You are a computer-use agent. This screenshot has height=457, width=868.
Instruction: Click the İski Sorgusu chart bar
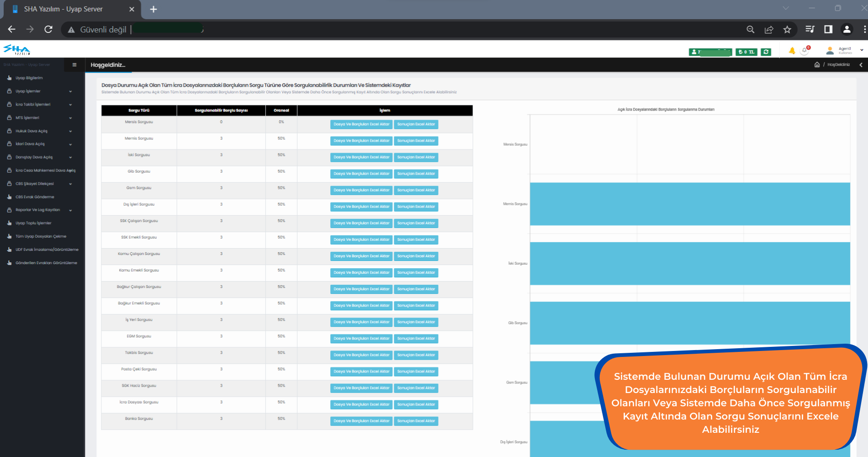(690, 264)
